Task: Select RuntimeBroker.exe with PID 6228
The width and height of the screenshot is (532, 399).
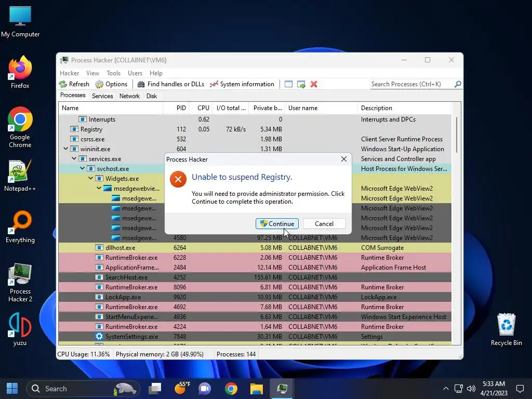Action: click(x=255, y=258)
